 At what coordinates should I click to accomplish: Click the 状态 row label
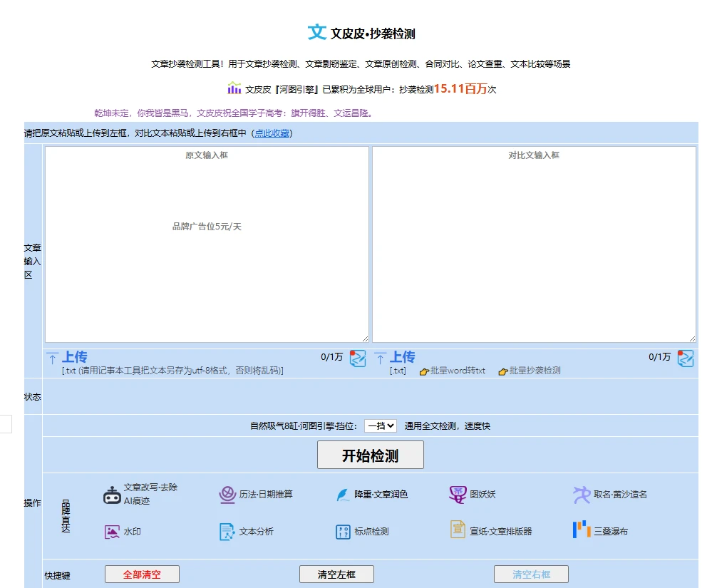tap(33, 397)
